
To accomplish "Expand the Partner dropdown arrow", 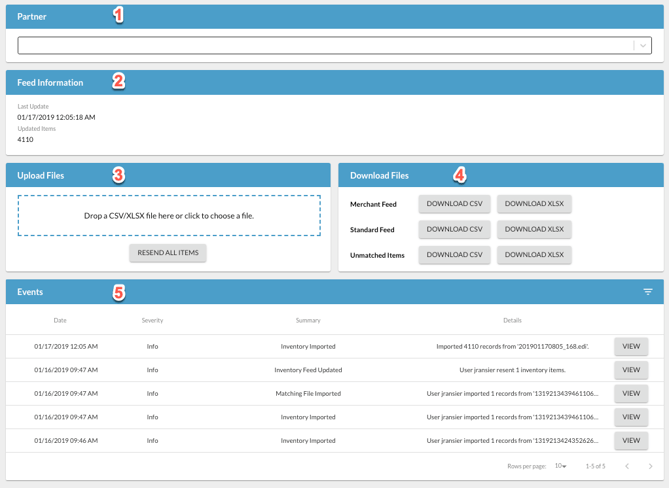I will tap(642, 45).
